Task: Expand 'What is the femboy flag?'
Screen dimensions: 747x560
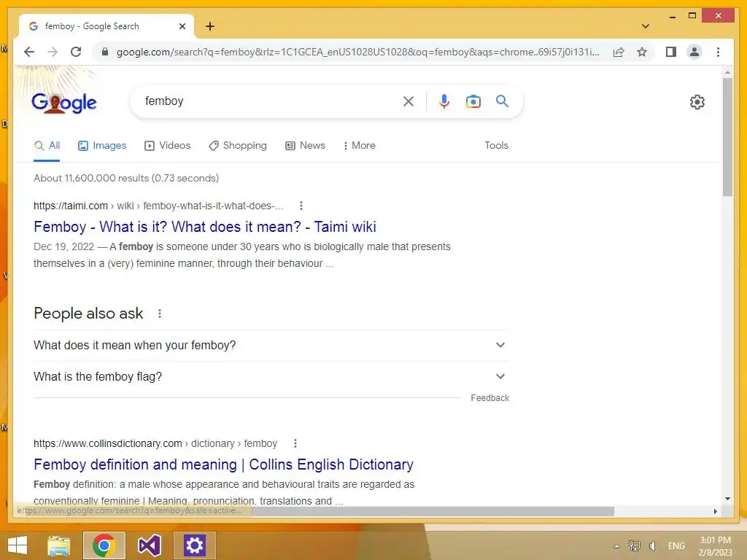Action: click(271, 377)
